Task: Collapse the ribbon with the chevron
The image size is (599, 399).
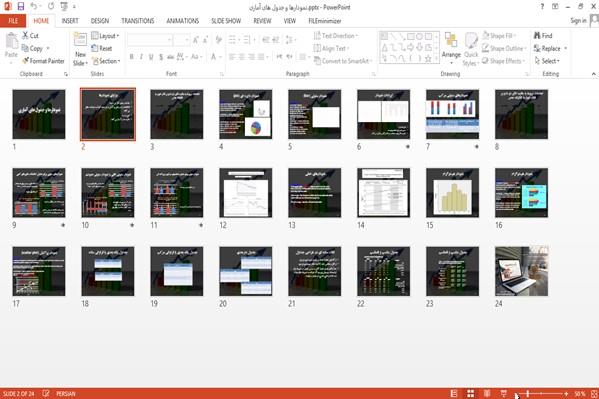Action: point(594,74)
